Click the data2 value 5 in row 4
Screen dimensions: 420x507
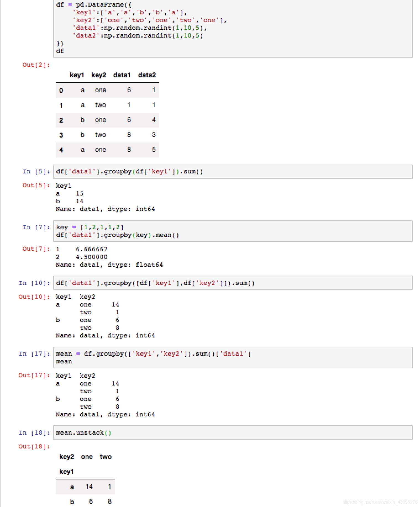[154, 150]
